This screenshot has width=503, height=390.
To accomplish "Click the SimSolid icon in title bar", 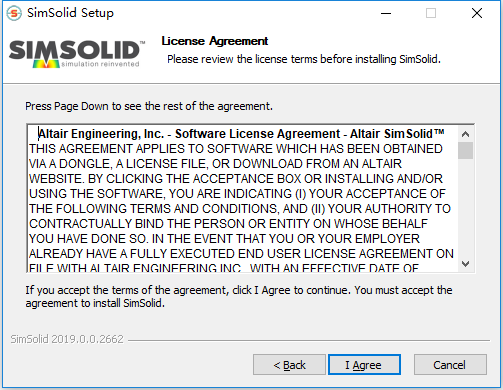I will point(14,13).
